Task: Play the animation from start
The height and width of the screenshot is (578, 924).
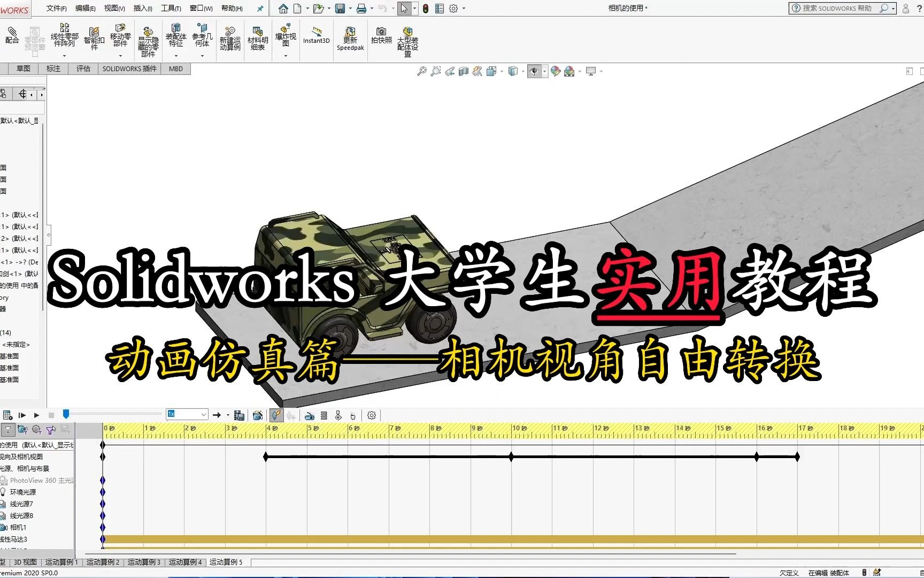Action: pyautogui.click(x=22, y=415)
